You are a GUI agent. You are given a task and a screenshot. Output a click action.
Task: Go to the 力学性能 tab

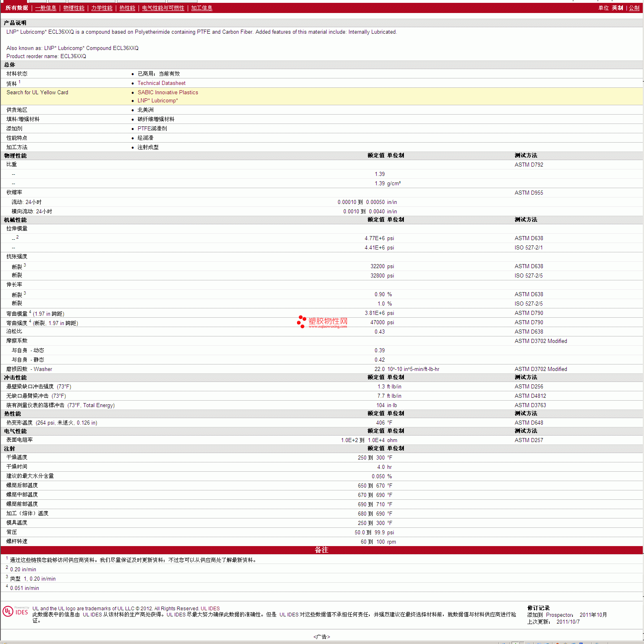point(102,8)
